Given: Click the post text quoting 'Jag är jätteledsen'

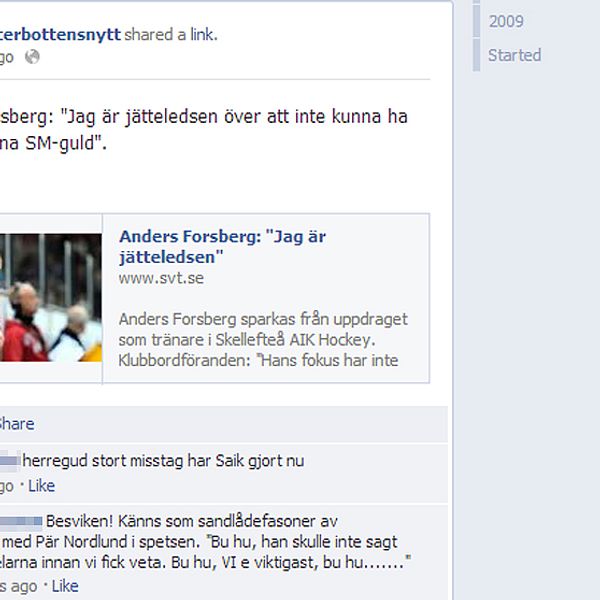Looking at the screenshot, I should click(x=204, y=130).
